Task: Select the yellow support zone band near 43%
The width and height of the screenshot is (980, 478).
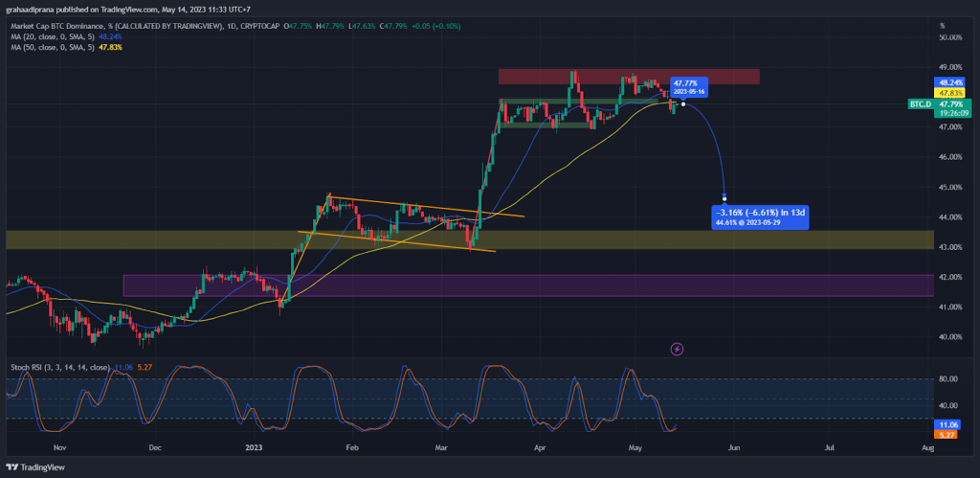Action: click(469, 239)
